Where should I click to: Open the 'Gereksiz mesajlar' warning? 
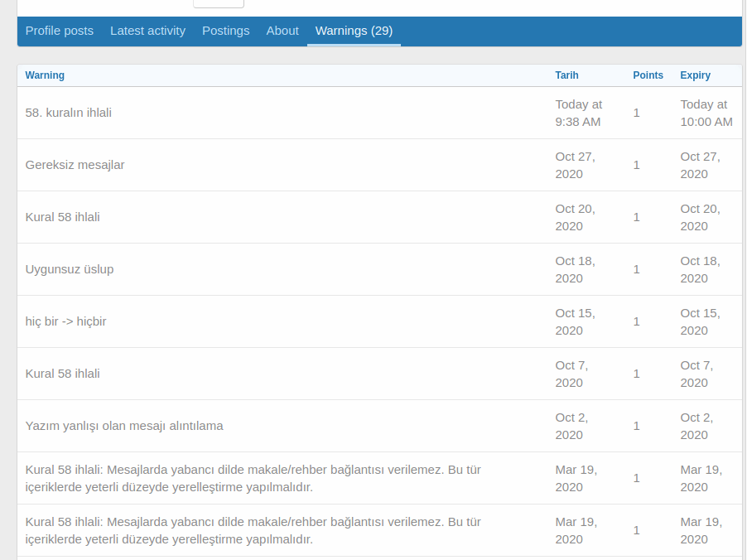click(x=75, y=165)
